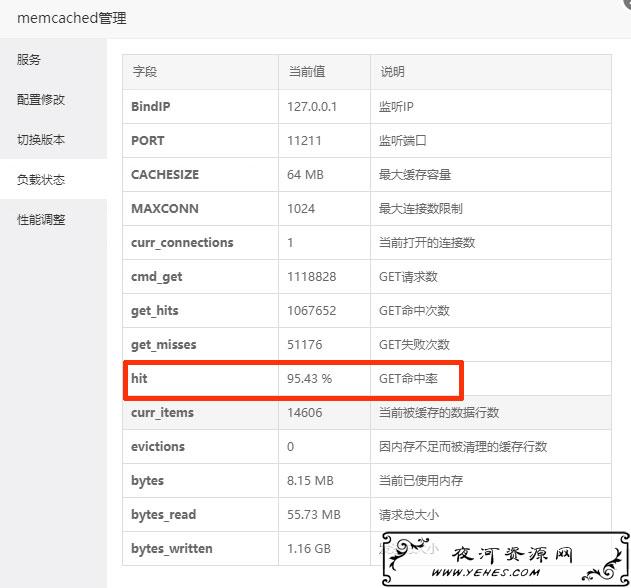Select the port value 11211
Image resolution: width=631 pixels, height=588 pixels.
(304, 140)
